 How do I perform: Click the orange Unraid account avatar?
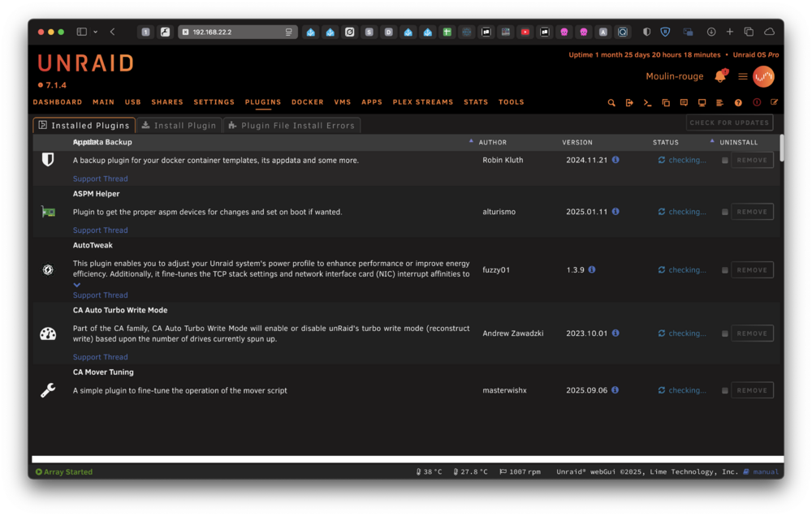[763, 76]
